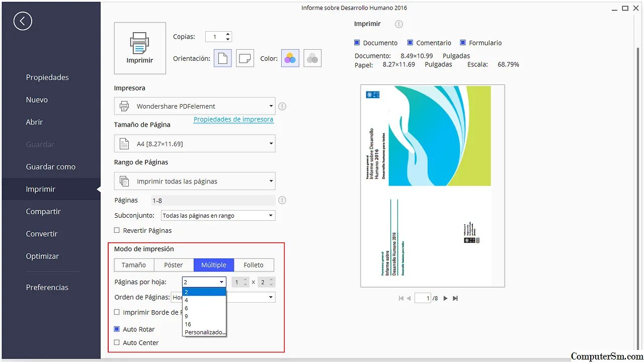
Task: Choose 16 in pages-per-sheet list
Action: (204, 324)
